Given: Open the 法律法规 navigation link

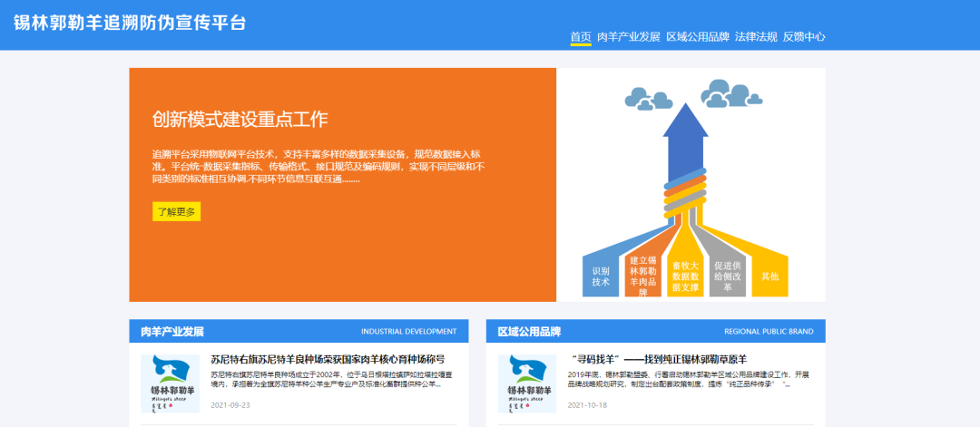Looking at the screenshot, I should click(x=756, y=37).
